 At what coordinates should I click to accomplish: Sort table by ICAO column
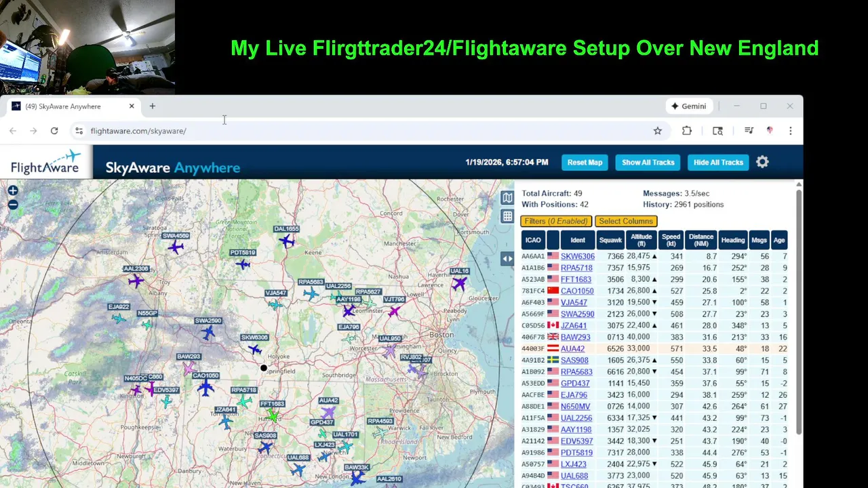(533, 240)
